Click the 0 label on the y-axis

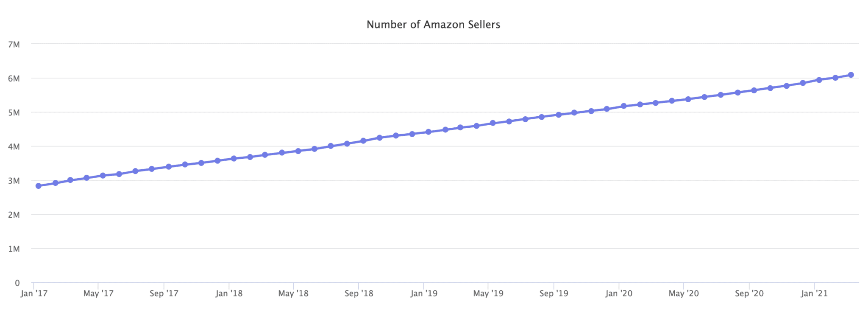pos(17,283)
